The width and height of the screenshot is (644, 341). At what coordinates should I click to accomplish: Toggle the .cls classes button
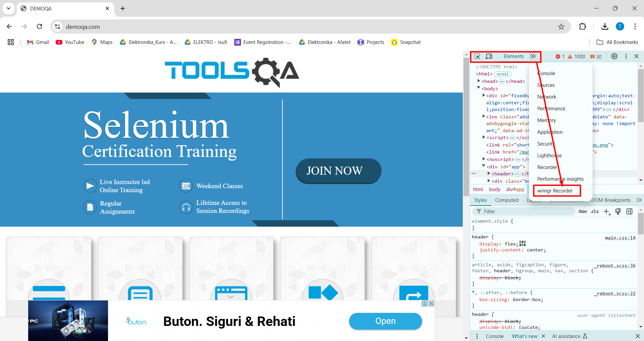595,212
